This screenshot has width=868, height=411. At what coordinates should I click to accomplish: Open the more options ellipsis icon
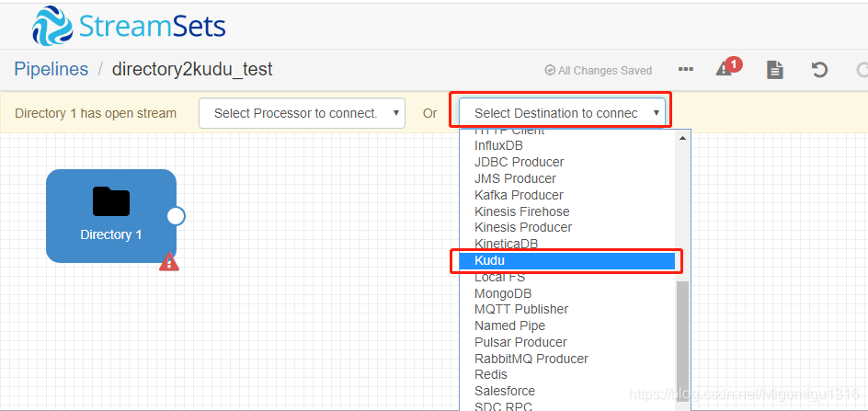click(686, 69)
